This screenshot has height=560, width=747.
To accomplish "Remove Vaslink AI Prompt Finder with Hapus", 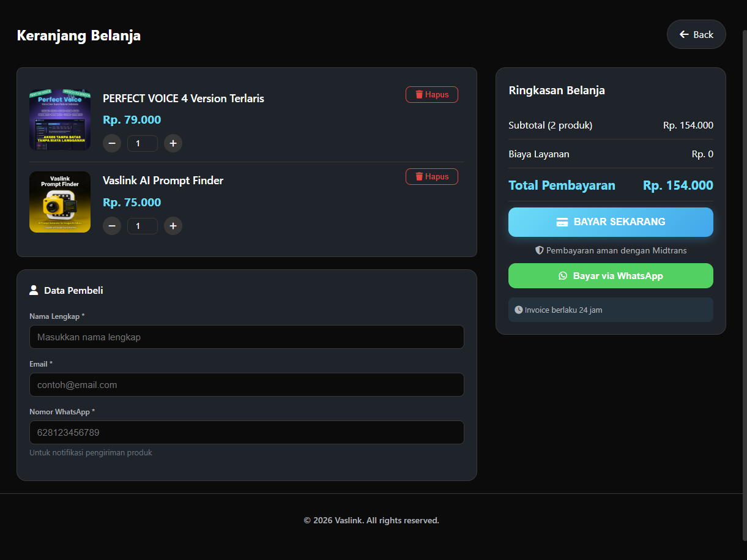I will pyautogui.click(x=432, y=176).
